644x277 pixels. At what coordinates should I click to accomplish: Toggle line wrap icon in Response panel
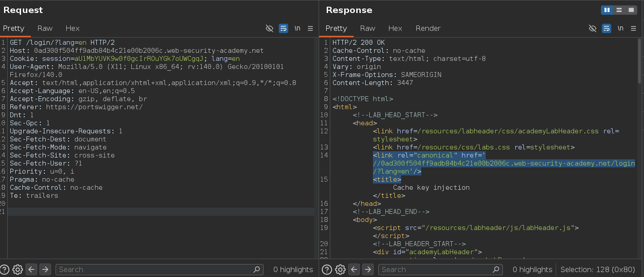pyautogui.click(x=606, y=28)
